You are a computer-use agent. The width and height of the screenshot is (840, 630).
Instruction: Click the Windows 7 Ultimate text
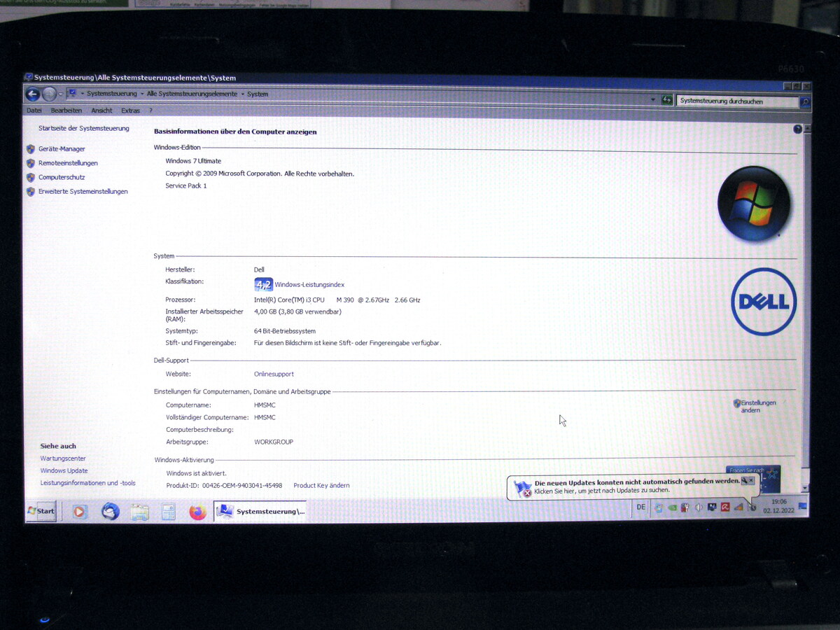pos(193,161)
